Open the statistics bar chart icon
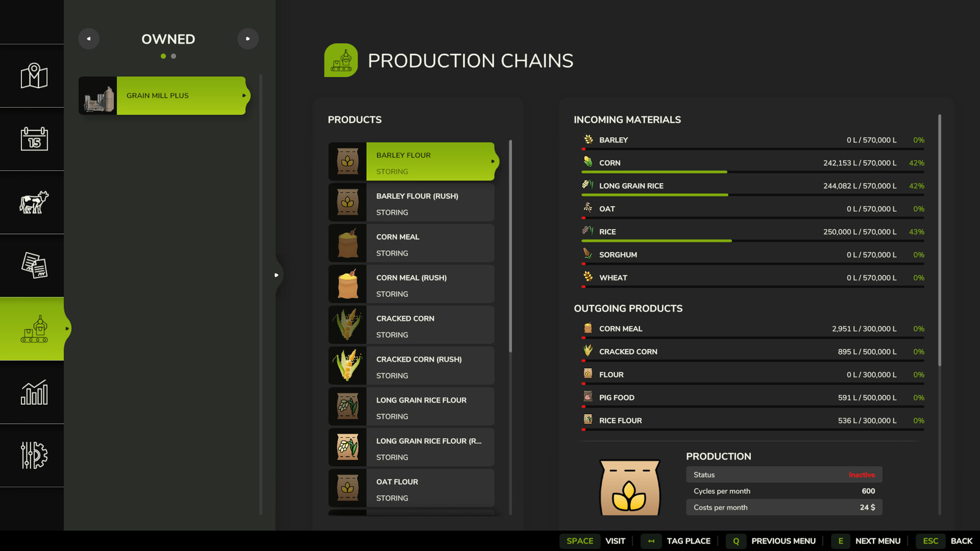 point(34,392)
